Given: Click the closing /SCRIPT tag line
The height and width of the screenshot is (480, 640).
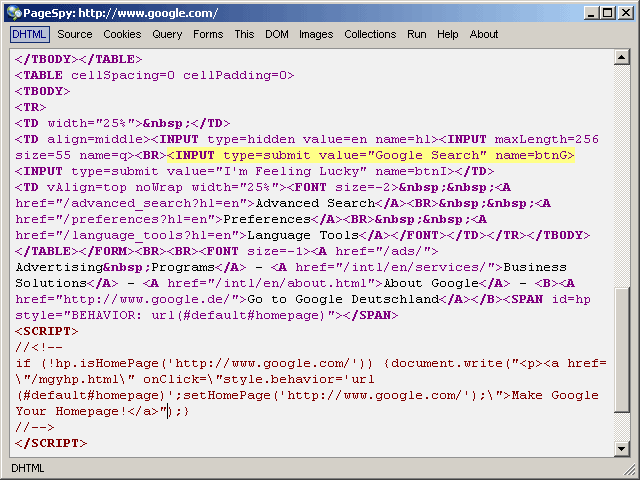Looking at the screenshot, I should 51,443.
